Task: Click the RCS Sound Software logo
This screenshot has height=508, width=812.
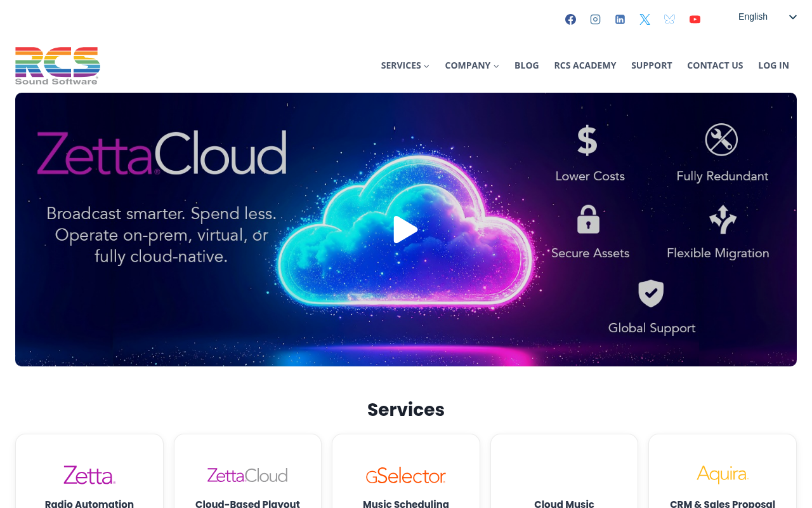Action: [x=58, y=65]
